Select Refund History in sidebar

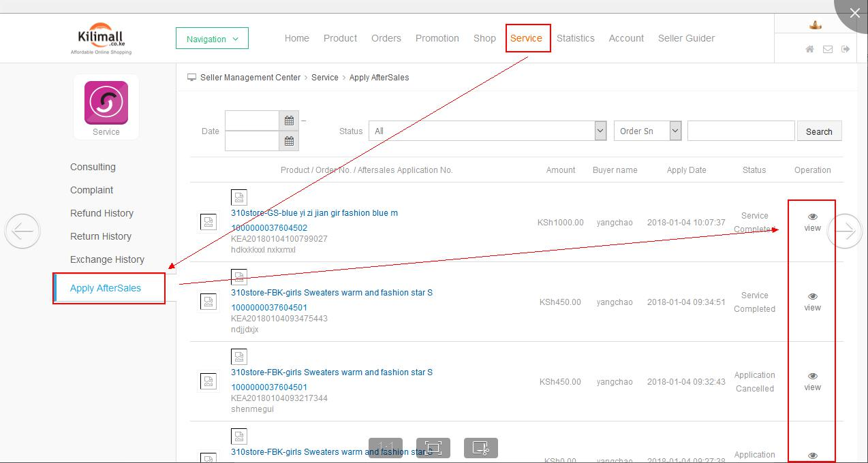point(102,213)
